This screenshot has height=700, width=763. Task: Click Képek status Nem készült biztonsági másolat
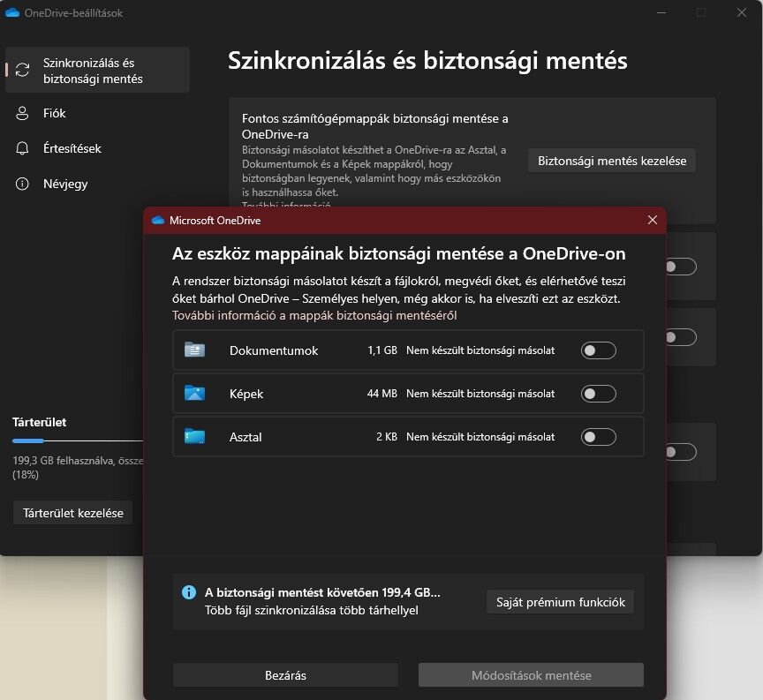click(480, 394)
